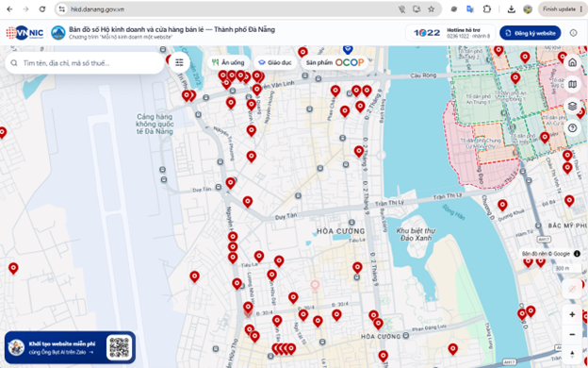Click the Home map control icon

572,62
